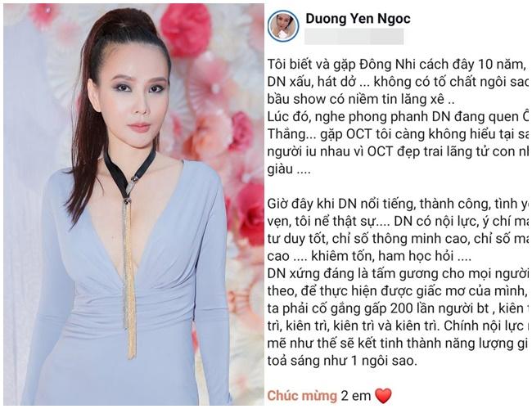Click the blurred timestamp below the name
Screen dimensions: 532x409
[x=354, y=37]
